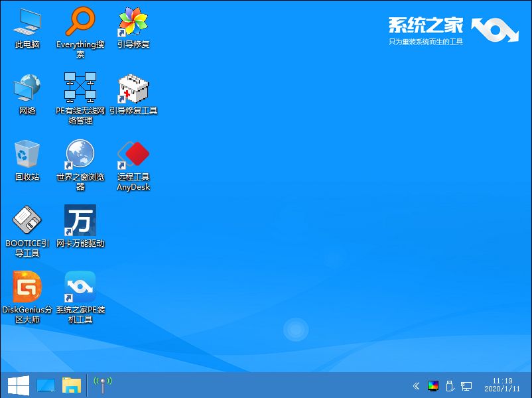Select the 网络 network icon
The width and height of the screenshot is (532, 398).
click(27, 89)
